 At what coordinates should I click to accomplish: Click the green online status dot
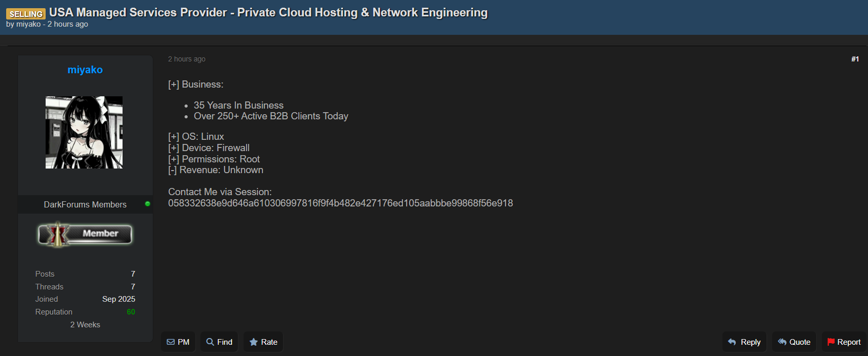[x=148, y=204]
